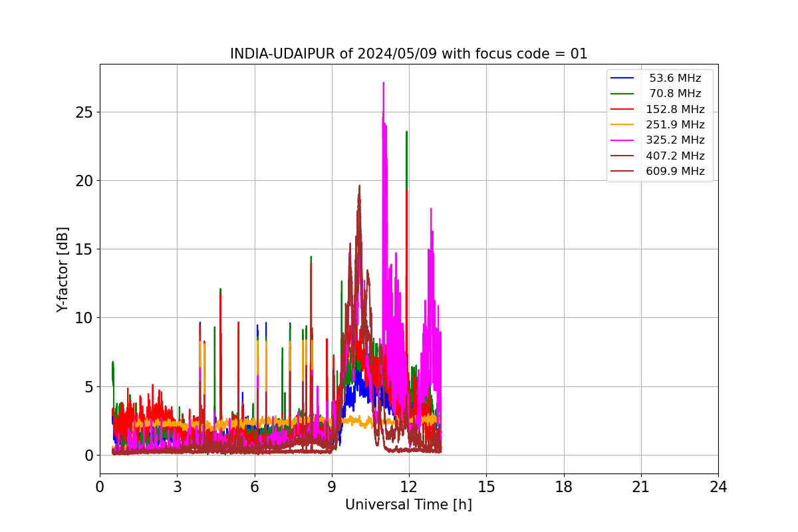The width and height of the screenshot is (798, 532).
Task: Click the red line sample beside 152.8 MHz
Action: click(x=622, y=109)
